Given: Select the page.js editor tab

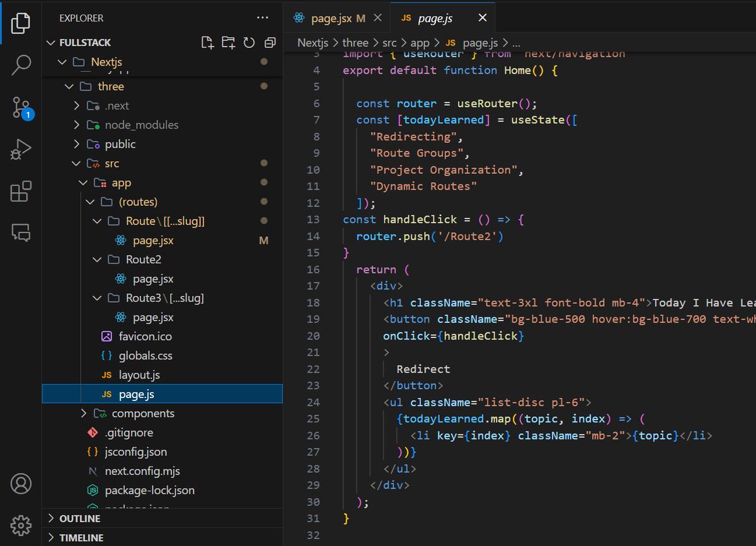Looking at the screenshot, I should pos(443,18).
